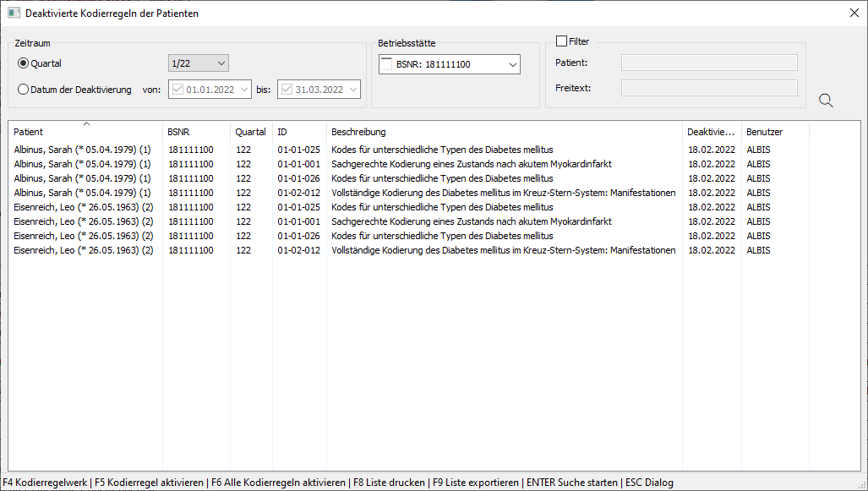
Task: Select Eisenreich, Leo row with ID 01-01-001
Action: [408, 221]
